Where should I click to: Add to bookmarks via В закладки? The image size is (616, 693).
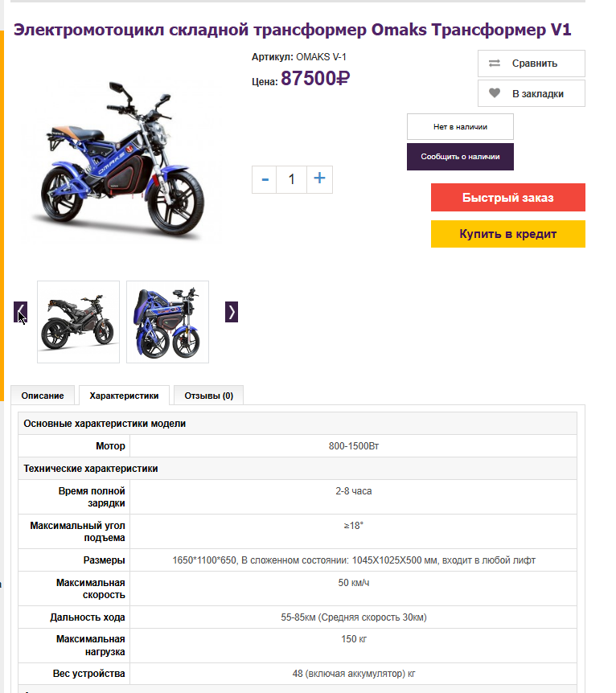[x=532, y=93]
